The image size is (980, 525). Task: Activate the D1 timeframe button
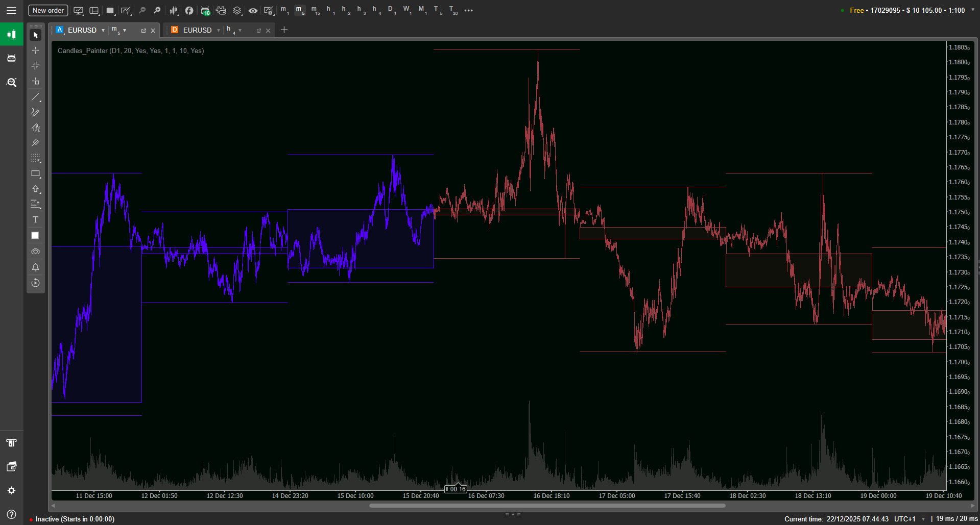click(391, 10)
